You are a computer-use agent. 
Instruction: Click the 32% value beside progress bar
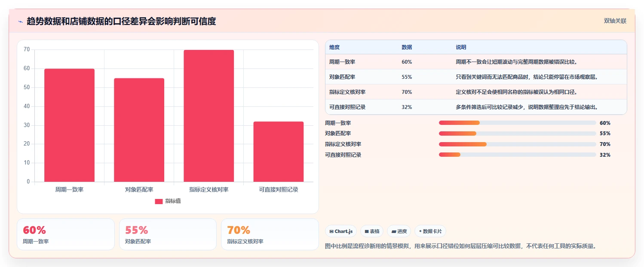(x=605, y=155)
